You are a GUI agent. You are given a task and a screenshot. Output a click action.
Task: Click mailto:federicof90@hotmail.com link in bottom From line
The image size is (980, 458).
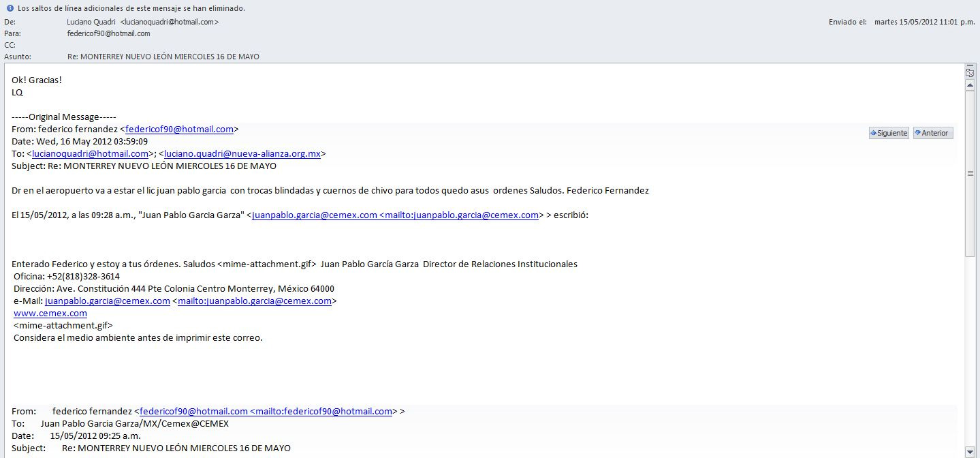pos(321,411)
